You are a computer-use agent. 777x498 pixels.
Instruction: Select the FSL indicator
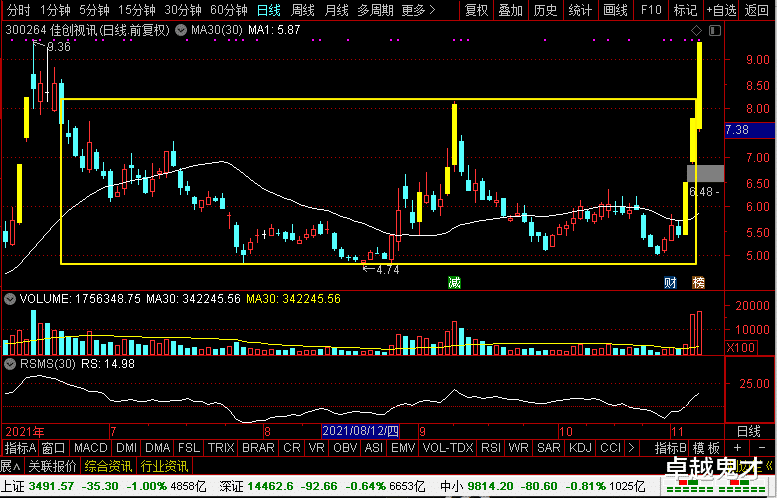[189, 448]
